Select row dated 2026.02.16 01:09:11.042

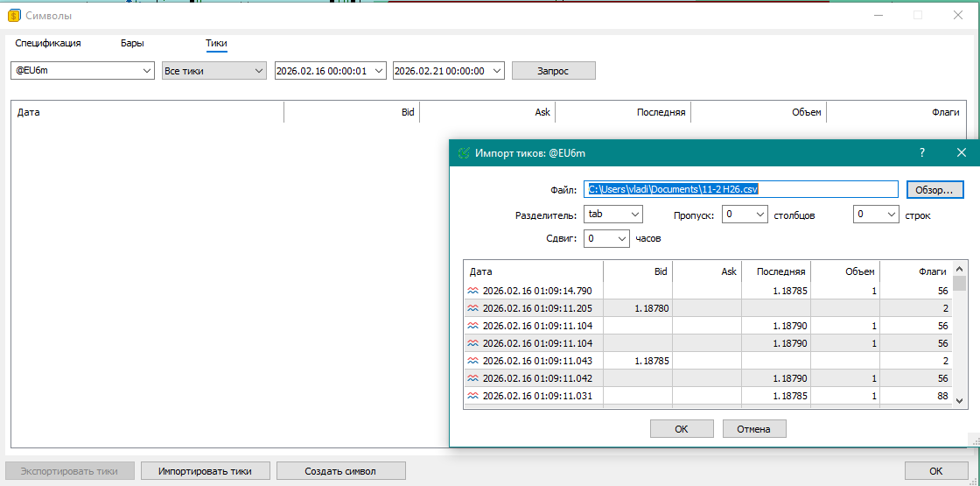pos(708,378)
